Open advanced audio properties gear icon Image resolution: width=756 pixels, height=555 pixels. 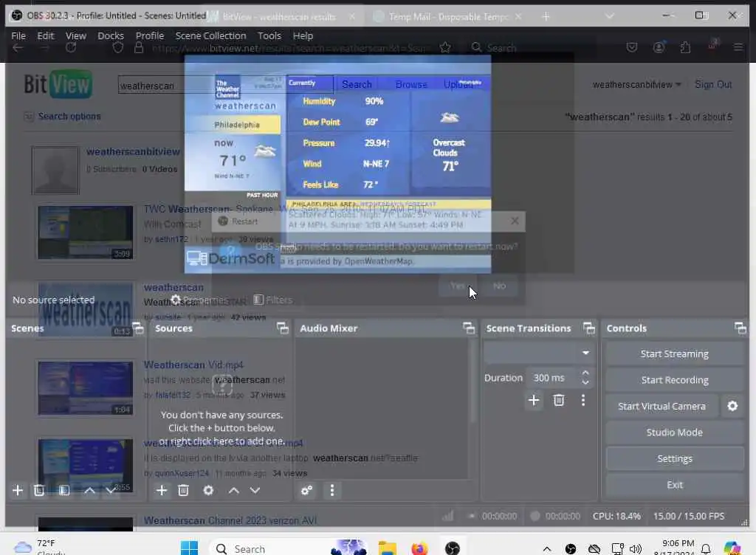pos(306,491)
